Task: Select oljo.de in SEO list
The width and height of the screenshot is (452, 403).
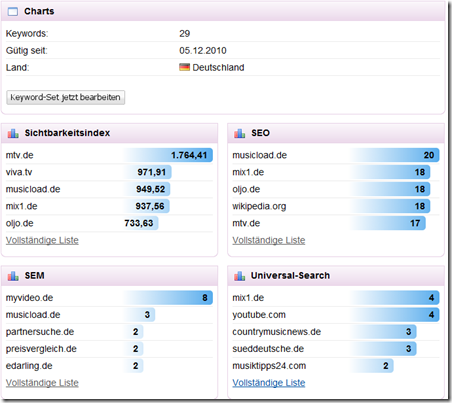Action: (x=246, y=189)
